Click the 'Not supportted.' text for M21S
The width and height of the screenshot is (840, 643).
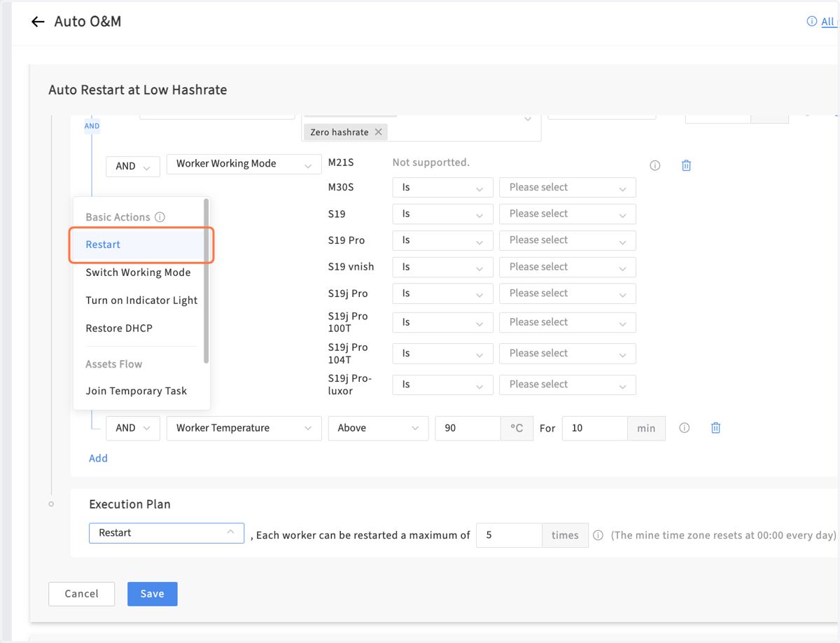pyautogui.click(x=430, y=163)
